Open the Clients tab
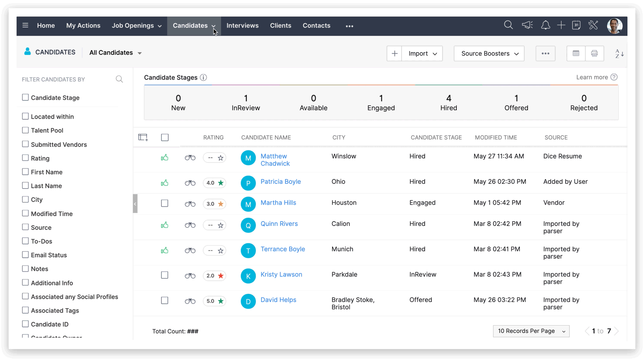The height and width of the screenshot is (359, 644). [280, 26]
